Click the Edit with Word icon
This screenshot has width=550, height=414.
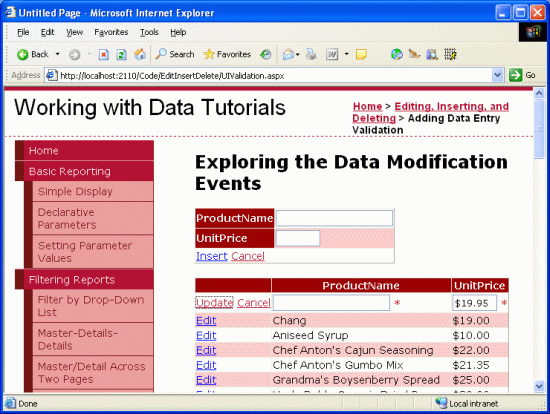pos(332,54)
